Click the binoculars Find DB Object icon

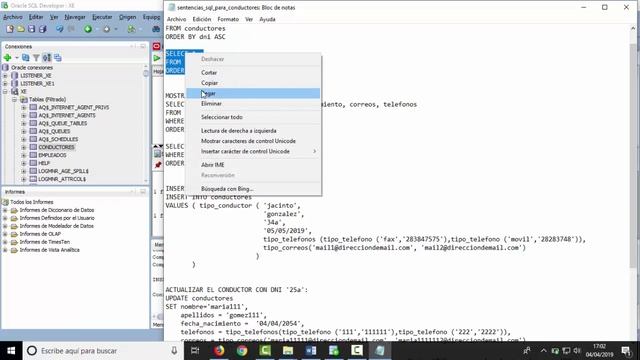point(156,29)
